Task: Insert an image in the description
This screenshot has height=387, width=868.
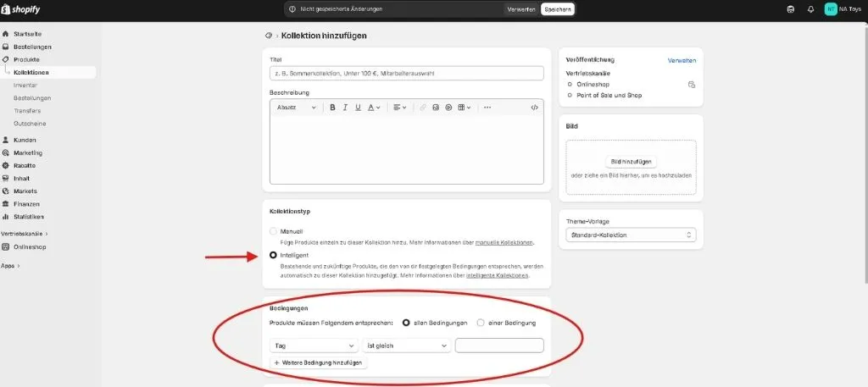Action: tap(436, 108)
